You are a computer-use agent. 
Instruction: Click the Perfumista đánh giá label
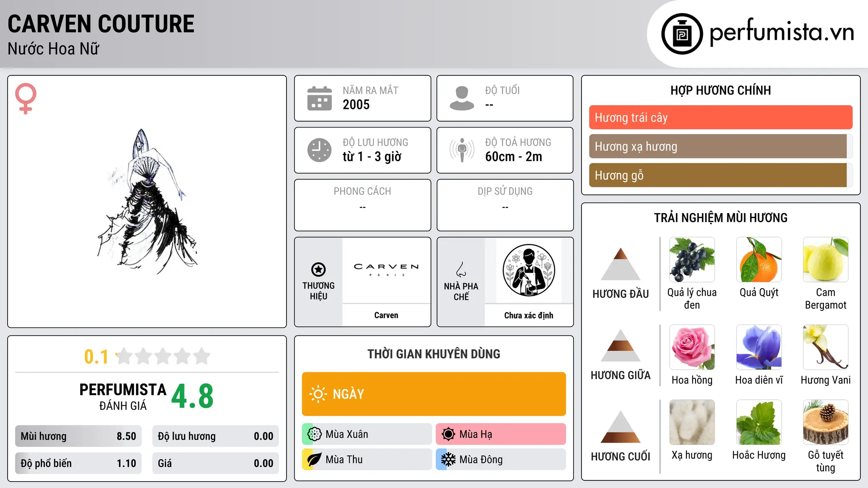coord(123,397)
